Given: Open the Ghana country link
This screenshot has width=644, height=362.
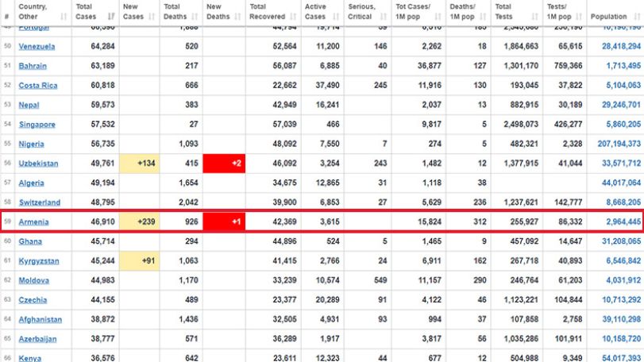Looking at the screenshot, I should 30,241.
